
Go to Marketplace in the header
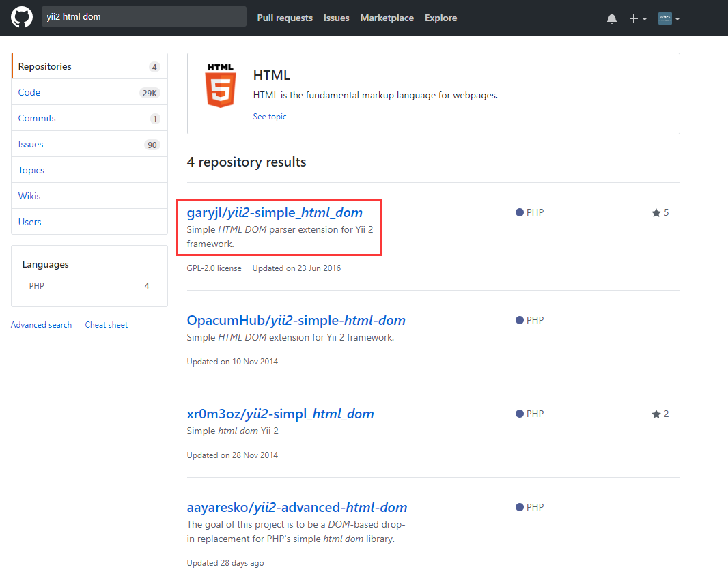(x=387, y=18)
